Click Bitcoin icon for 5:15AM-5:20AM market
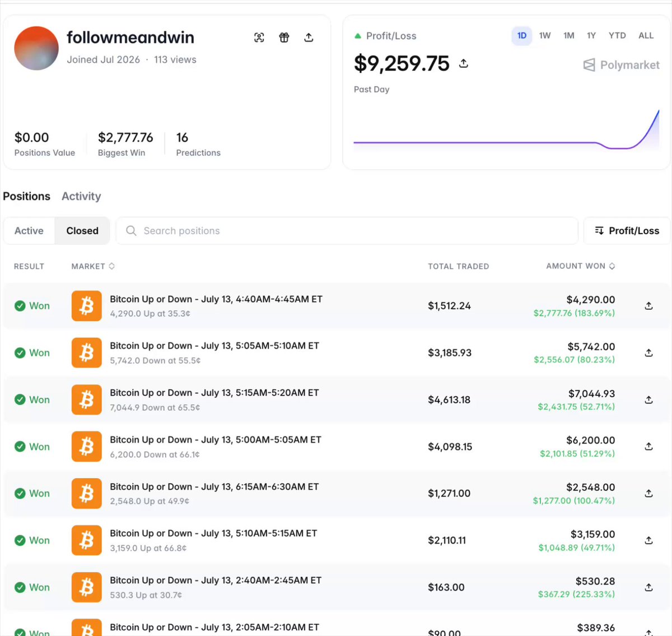Viewport: 672px width, 636px height. 87,400
